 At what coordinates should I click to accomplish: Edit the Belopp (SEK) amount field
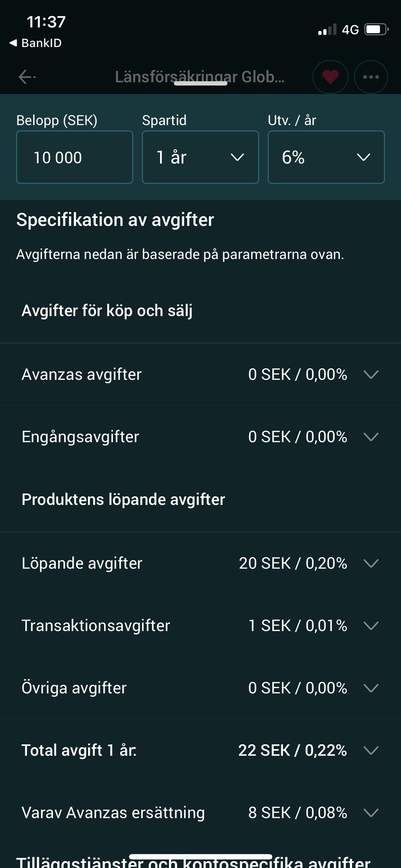74,157
